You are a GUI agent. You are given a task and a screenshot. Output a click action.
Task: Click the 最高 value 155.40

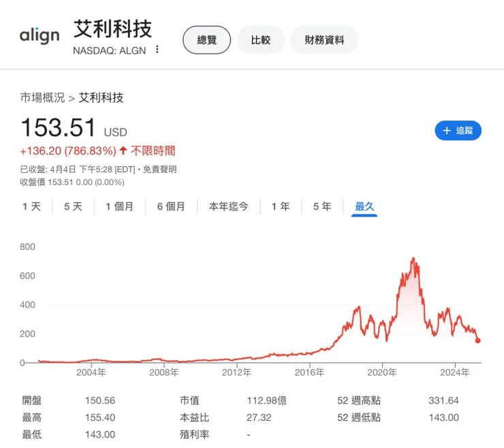pyautogui.click(x=100, y=418)
